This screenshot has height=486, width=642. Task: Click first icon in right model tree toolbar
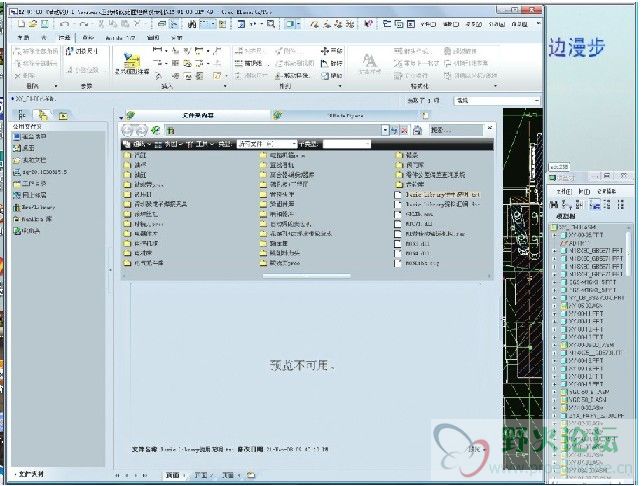(x=554, y=204)
